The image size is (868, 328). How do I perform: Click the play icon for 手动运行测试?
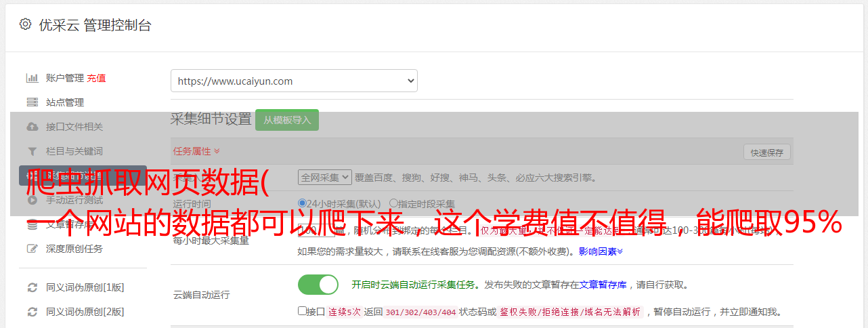point(32,200)
